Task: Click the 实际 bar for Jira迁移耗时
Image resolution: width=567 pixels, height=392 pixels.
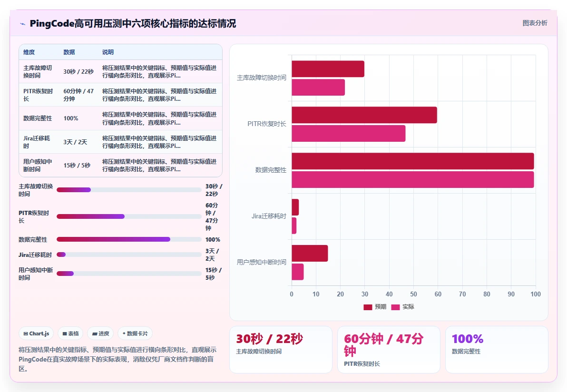Action: point(294,225)
